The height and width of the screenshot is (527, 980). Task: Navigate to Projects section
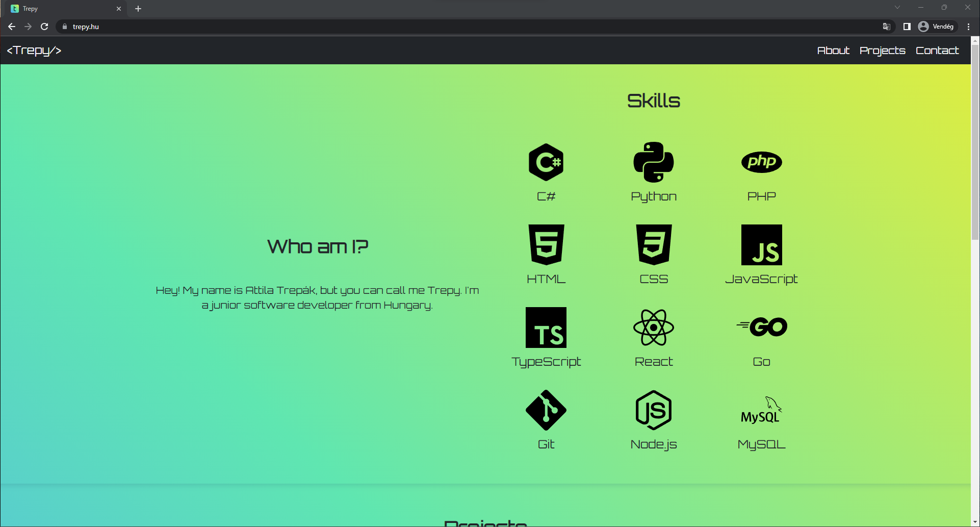click(882, 51)
